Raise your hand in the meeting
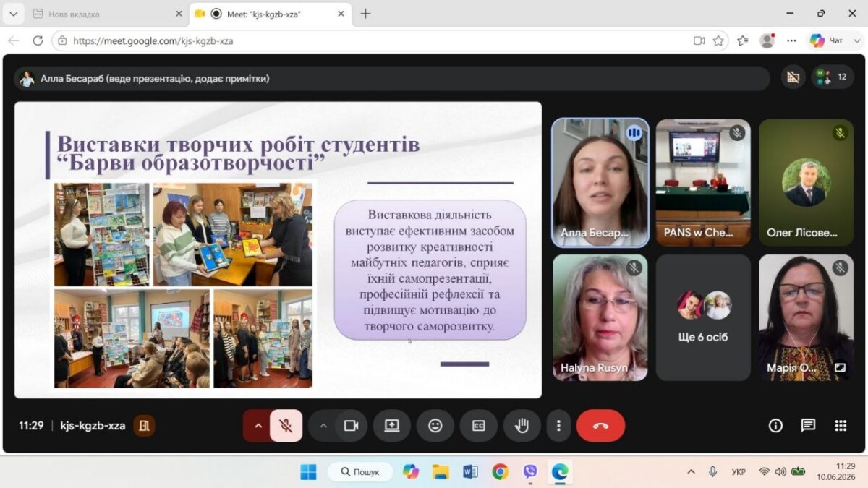Screen dimensions: 868x488 coord(522,426)
